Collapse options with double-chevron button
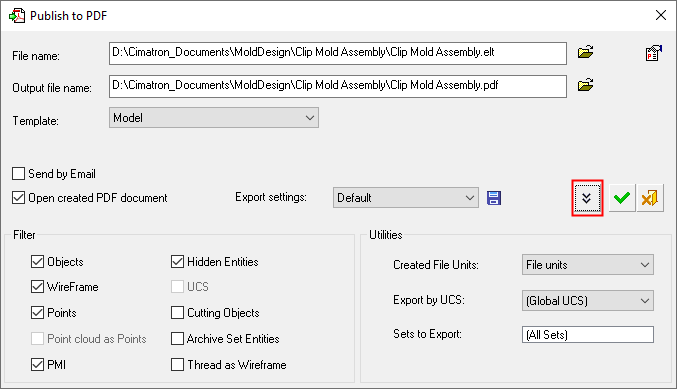 pos(587,198)
